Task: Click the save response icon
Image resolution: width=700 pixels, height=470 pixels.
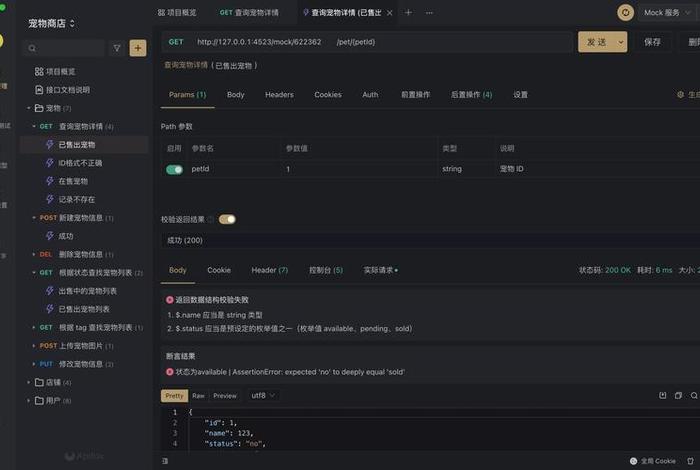Action: pyautogui.click(x=662, y=395)
